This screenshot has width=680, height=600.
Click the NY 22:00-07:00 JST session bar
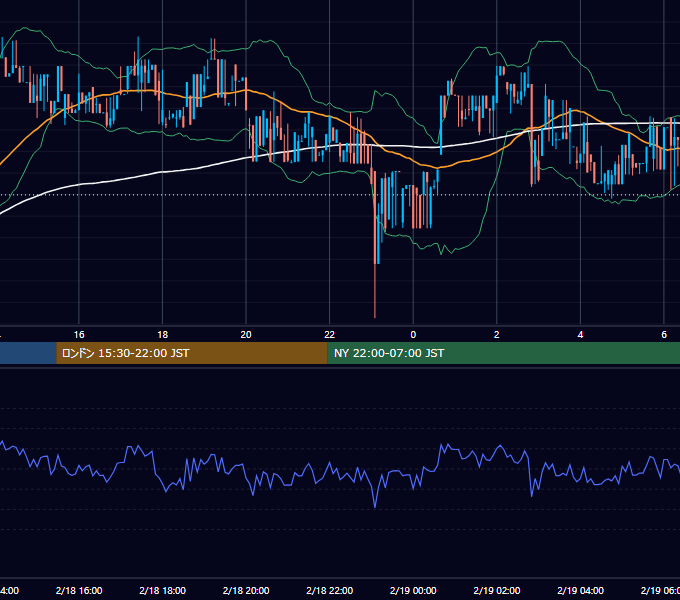(503, 353)
